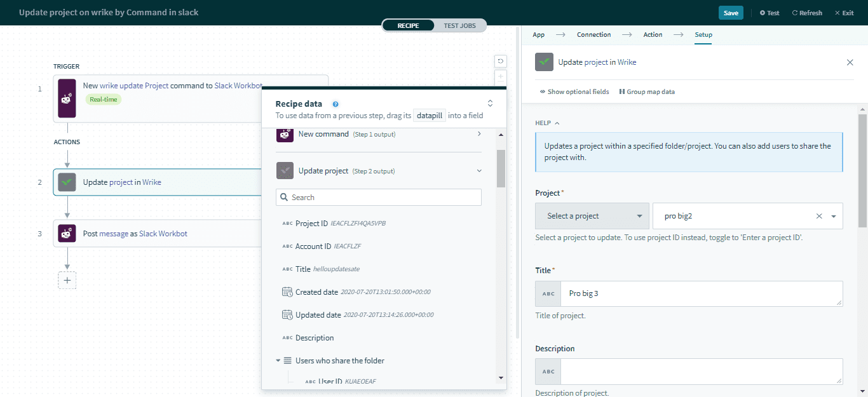Expand the New command step 1 output
This screenshot has height=397, width=868.
click(x=478, y=134)
